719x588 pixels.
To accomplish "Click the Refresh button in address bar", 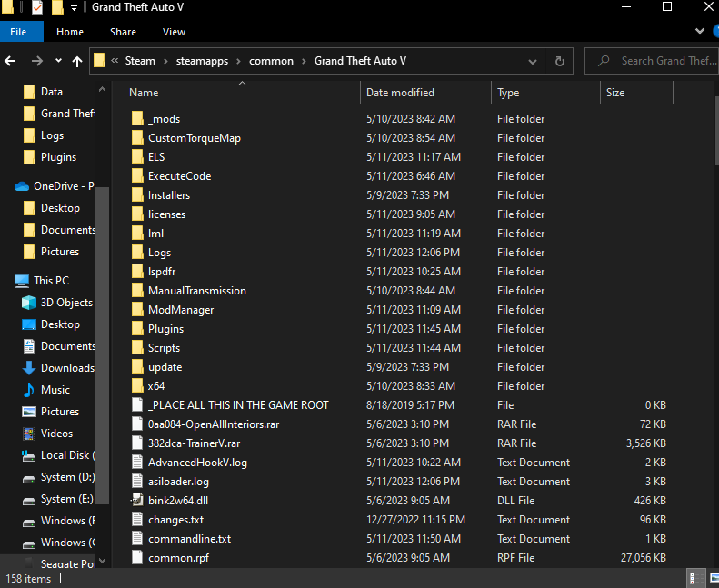I will [559, 61].
